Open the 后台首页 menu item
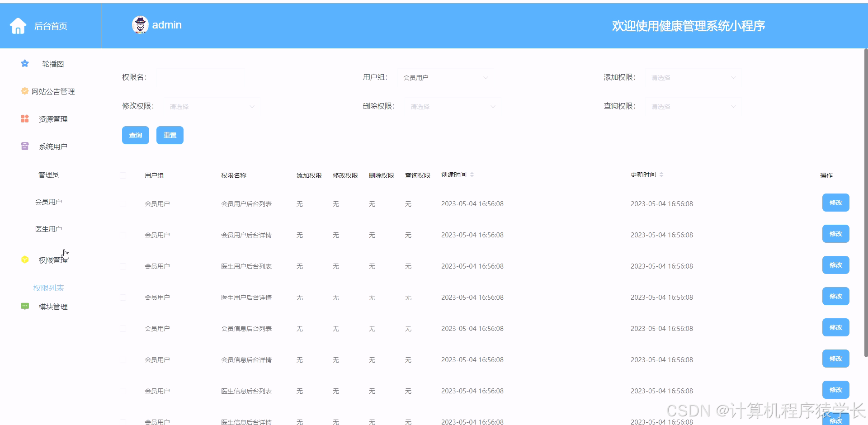 (x=51, y=26)
